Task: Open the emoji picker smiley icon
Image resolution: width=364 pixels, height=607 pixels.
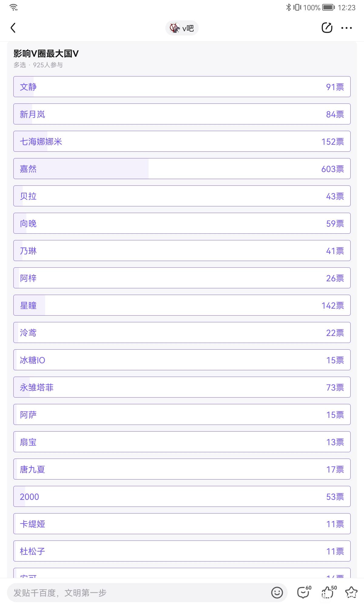Action: coord(277,592)
